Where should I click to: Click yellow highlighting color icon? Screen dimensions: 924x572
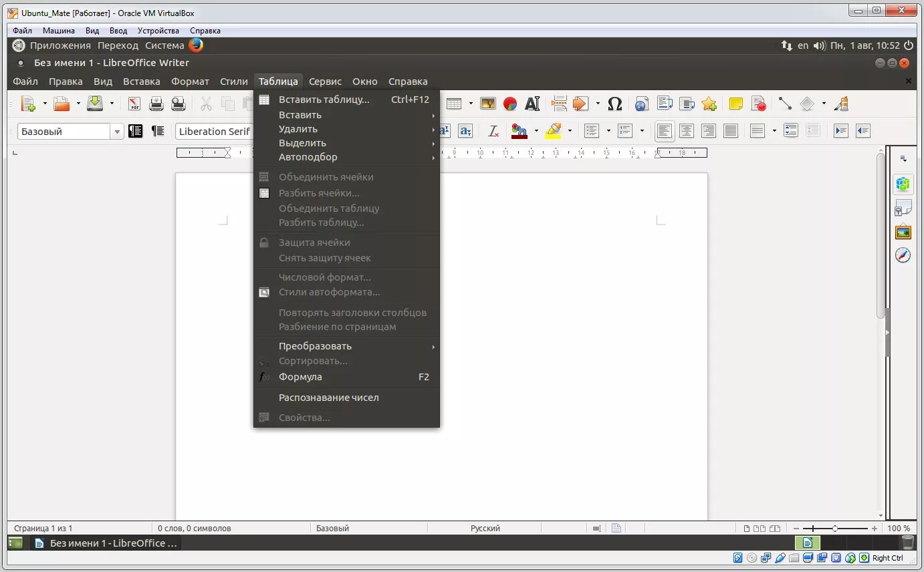coord(554,131)
